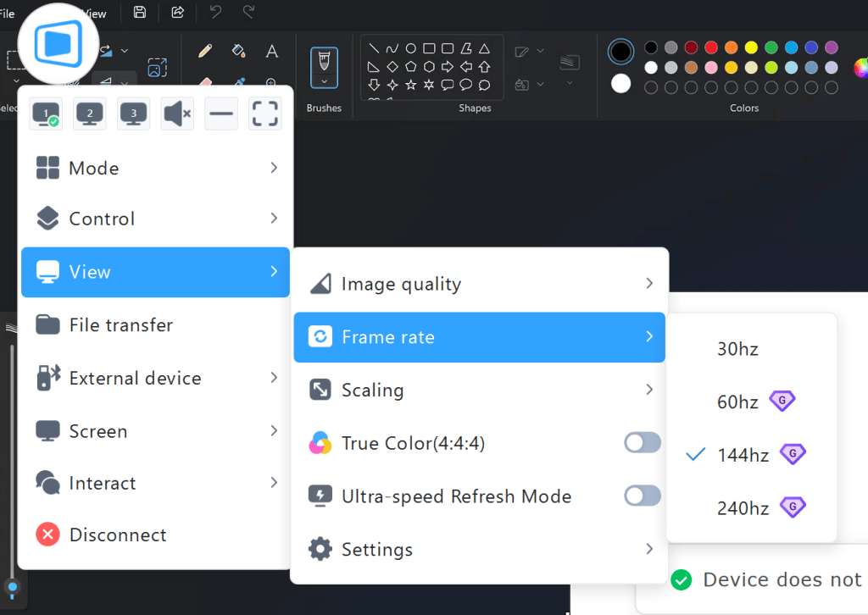Open the View Settings submenu
The image size is (868, 615).
click(x=480, y=550)
